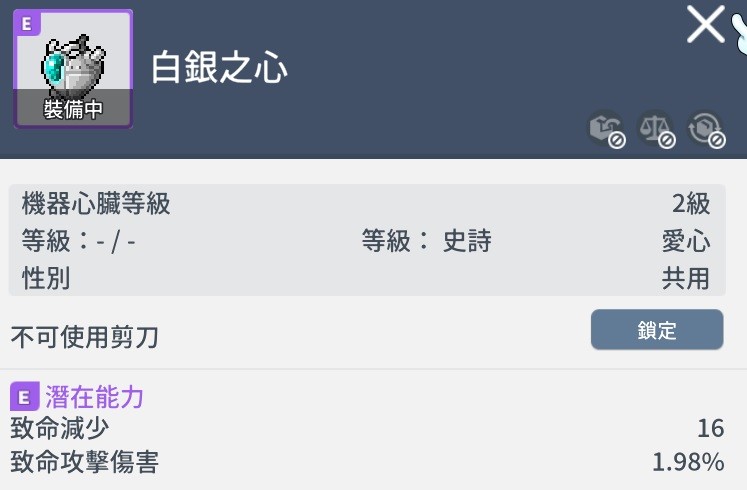Click the balance scale restriction icon
Screen dimensions: 747x490
656,130
